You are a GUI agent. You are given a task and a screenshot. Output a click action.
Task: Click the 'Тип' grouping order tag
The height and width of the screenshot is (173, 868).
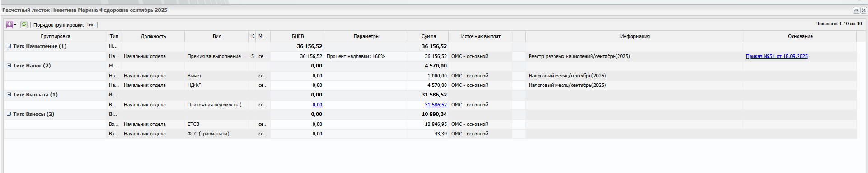(90, 24)
